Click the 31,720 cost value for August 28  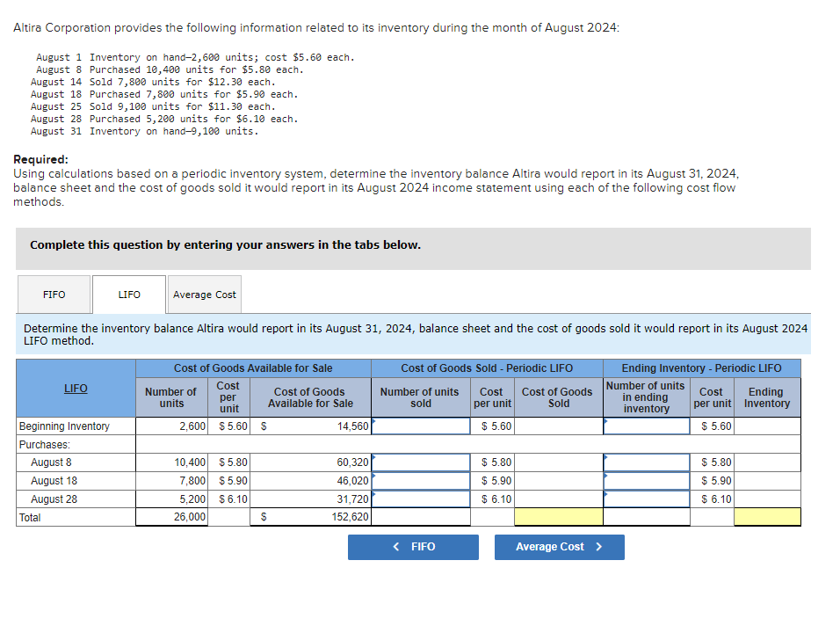click(x=352, y=499)
